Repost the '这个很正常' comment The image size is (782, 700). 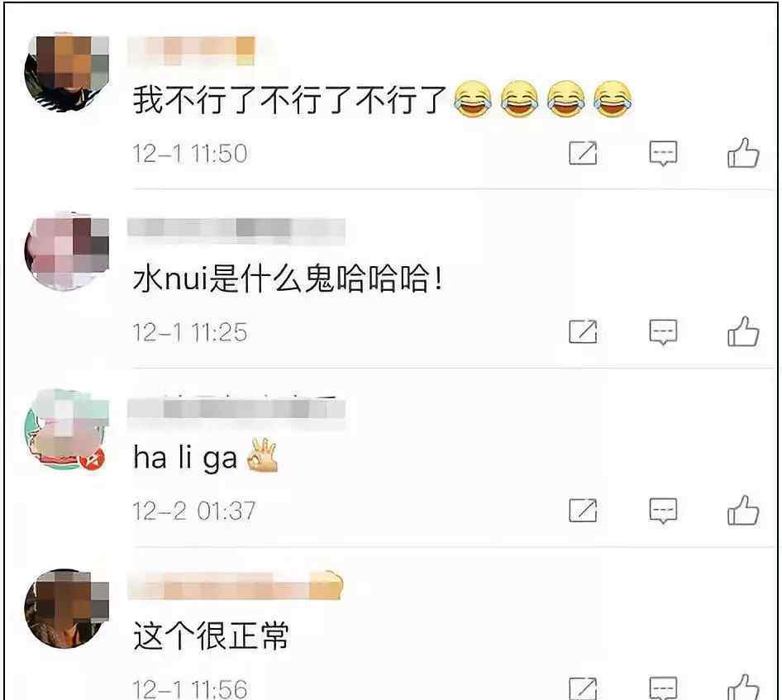pos(583,688)
